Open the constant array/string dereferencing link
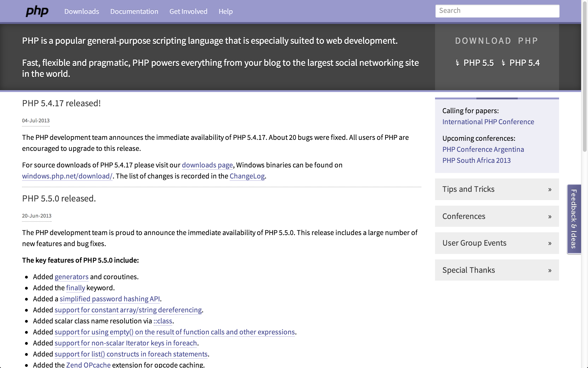The height and width of the screenshot is (368, 588). [128, 310]
